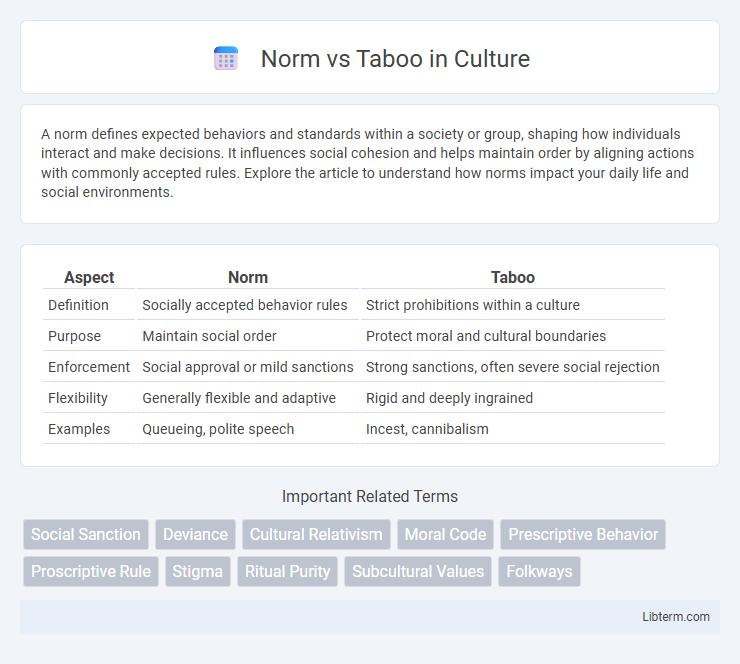The width and height of the screenshot is (740, 664).
Task: Select 'Strong sanctions, often severe social rejection' cell
Action: point(513,367)
